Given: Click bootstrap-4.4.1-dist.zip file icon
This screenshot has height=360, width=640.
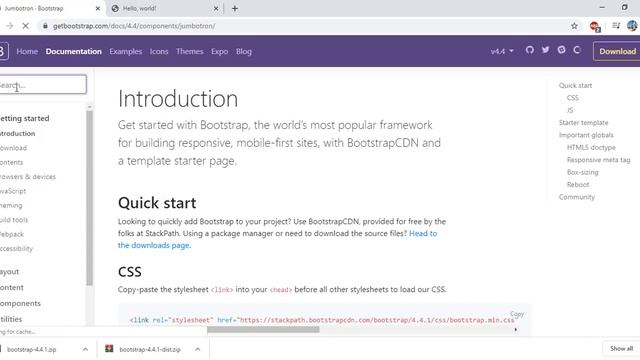Looking at the screenshot, I should pyautogui.click(x=109, y=349).
